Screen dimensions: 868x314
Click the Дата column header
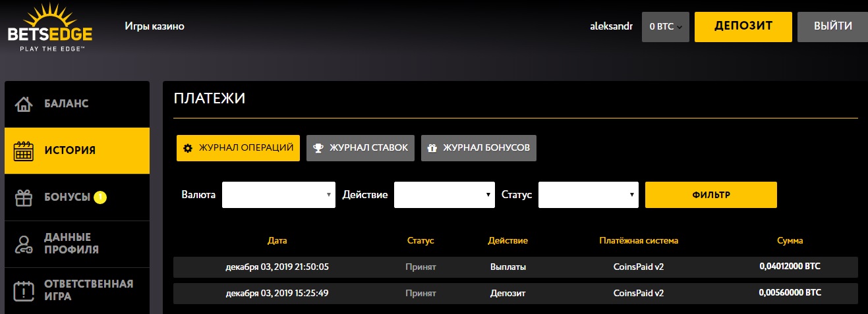(x=277, y=241)
